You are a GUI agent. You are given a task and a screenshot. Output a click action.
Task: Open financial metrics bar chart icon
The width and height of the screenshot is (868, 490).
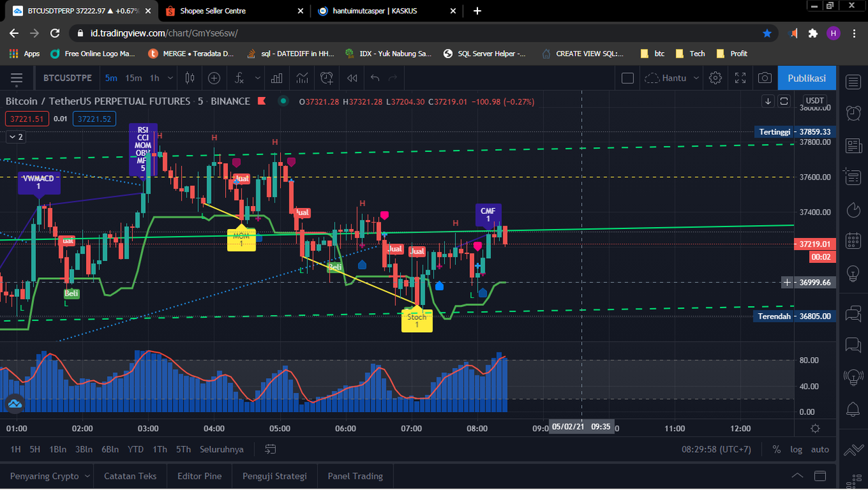click(x=277, y=78)
